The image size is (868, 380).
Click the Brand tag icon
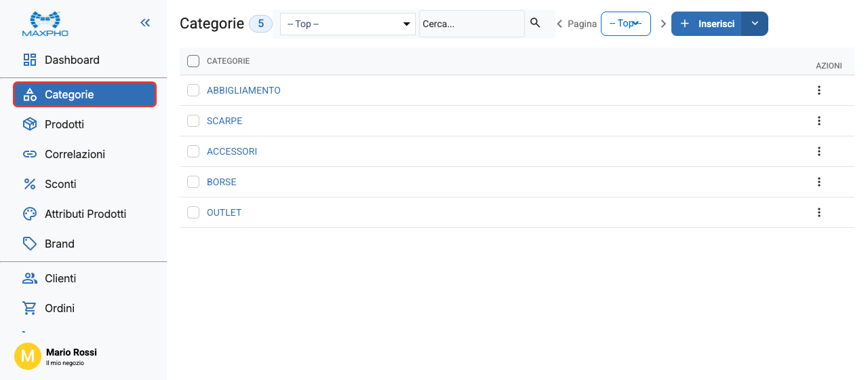(x=30, y=244)
